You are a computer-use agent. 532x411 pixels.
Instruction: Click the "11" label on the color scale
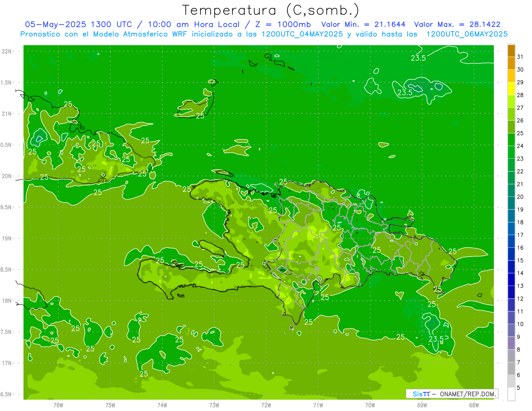520,311
